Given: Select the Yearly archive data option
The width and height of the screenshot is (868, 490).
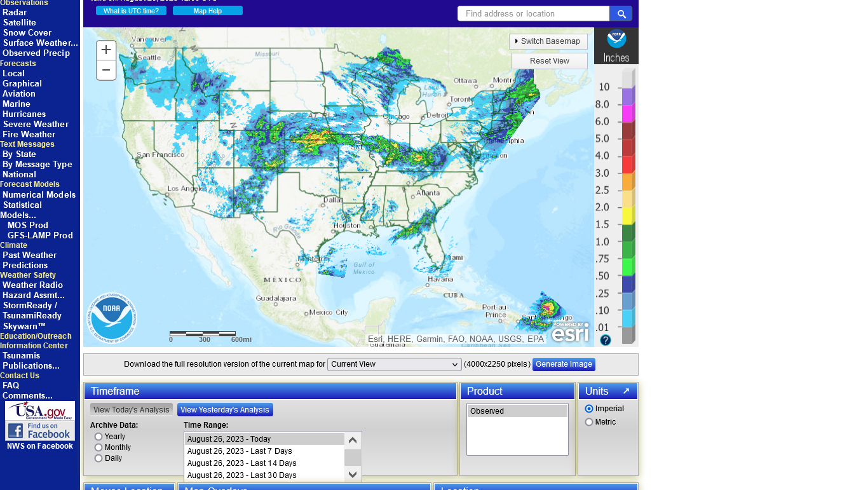Looking at the screenshot, I should [98, 437].
